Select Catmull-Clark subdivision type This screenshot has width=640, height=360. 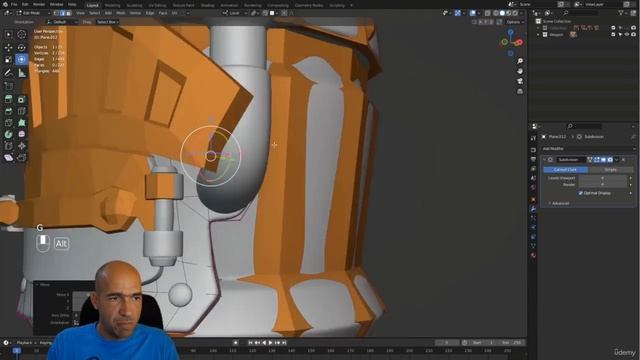click(565, 169)
